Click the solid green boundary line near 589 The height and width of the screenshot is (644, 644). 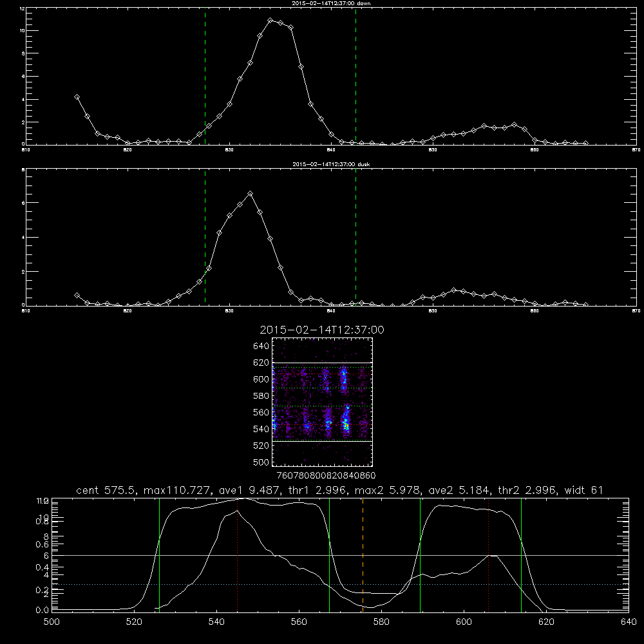420,555
